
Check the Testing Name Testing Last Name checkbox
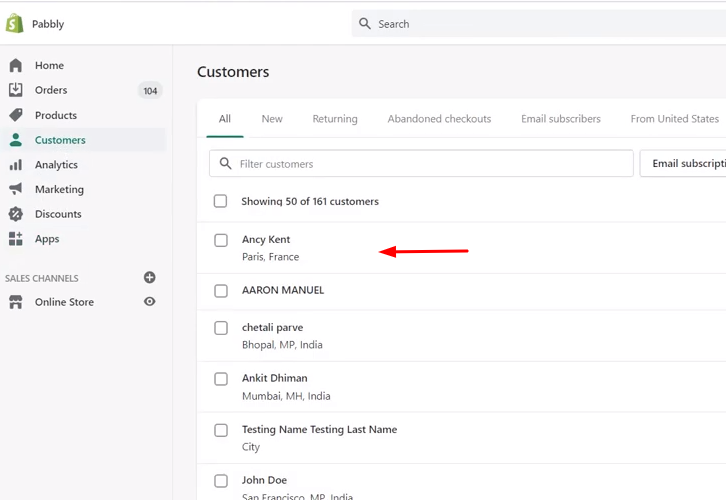[x=221, y=430]
